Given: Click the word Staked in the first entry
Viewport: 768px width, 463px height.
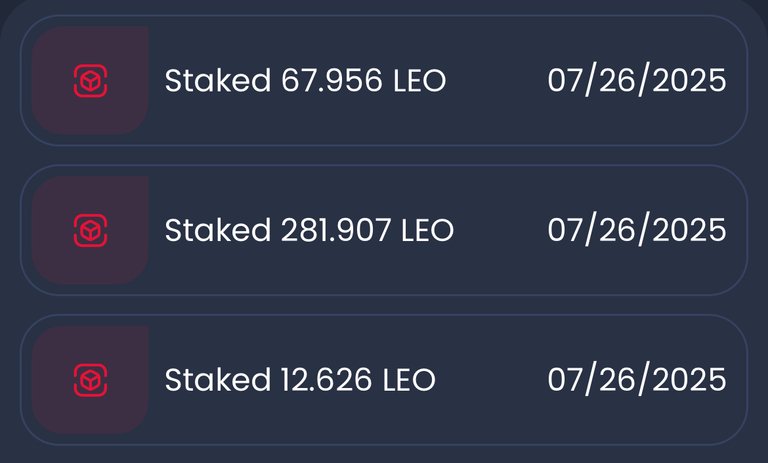Looking at the screenshot, I should 218,80.
